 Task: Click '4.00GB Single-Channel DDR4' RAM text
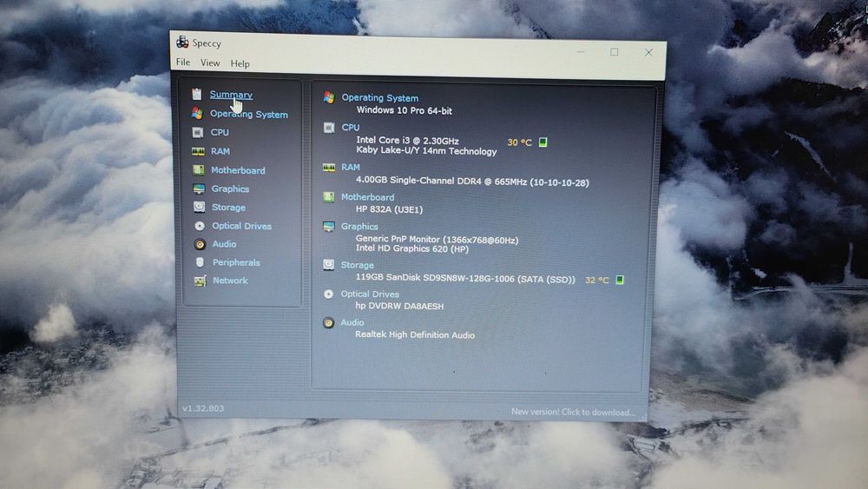point(472,181)
